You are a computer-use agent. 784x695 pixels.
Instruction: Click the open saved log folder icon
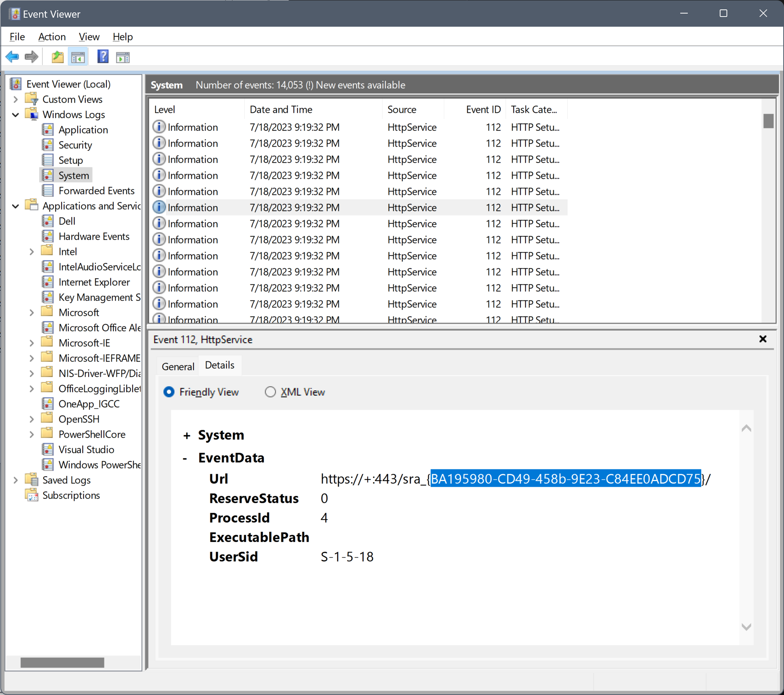pos(57,57)
